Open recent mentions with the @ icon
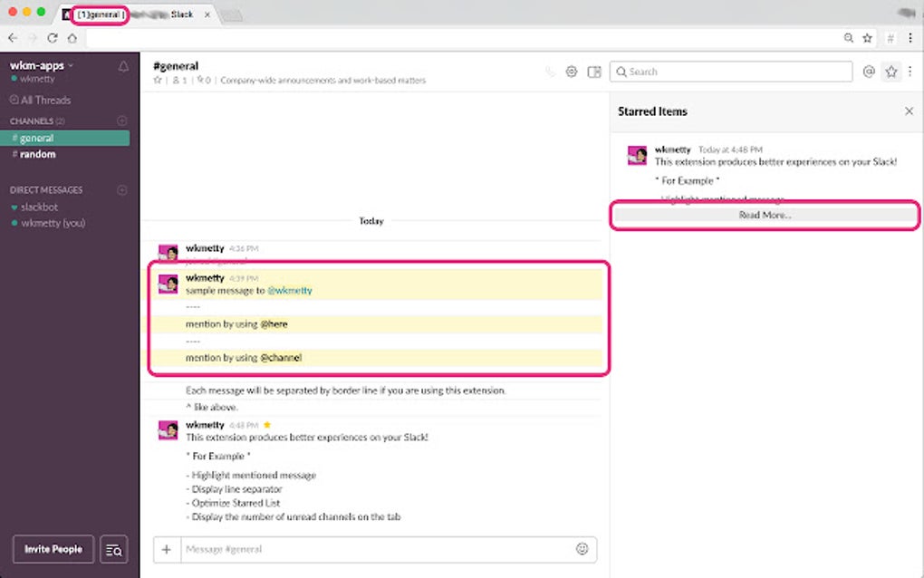 869,72
